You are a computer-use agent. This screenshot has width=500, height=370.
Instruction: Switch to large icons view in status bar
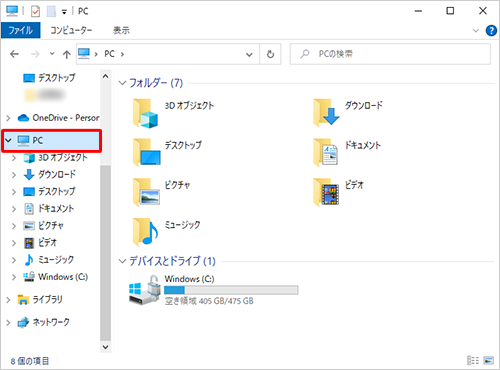[x=488, y=360]
